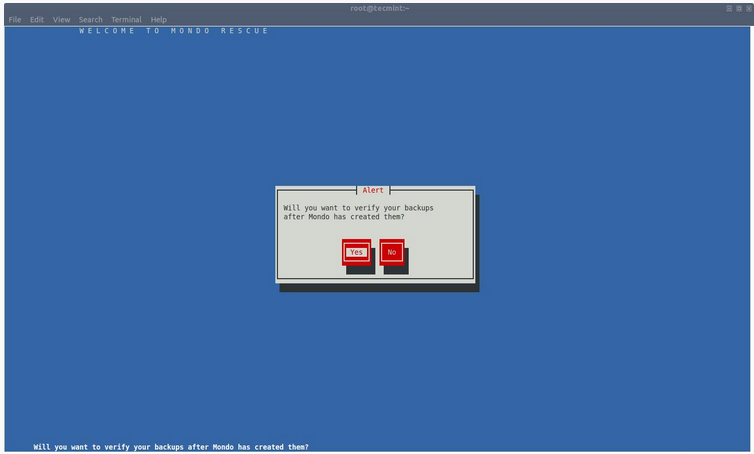The height and width of the screenshot is (454, 754).
Task: Maximize the terminal window
Action: point(738,8)
